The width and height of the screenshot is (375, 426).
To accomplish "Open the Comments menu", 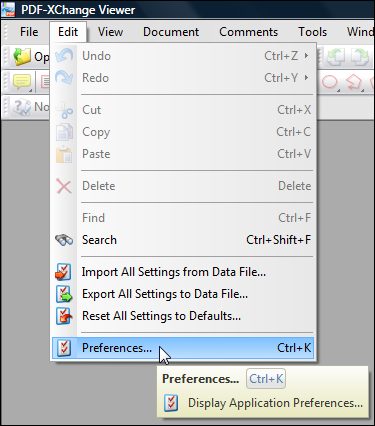I will [248, 32].
